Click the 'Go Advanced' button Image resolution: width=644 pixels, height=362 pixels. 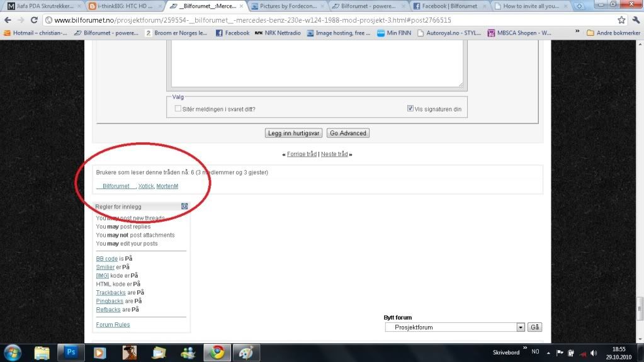click(347, 133)
